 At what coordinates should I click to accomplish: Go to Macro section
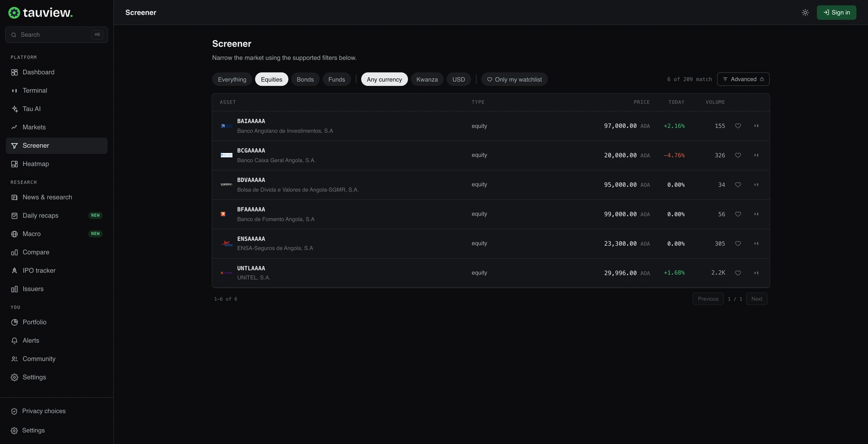point(56,234)
